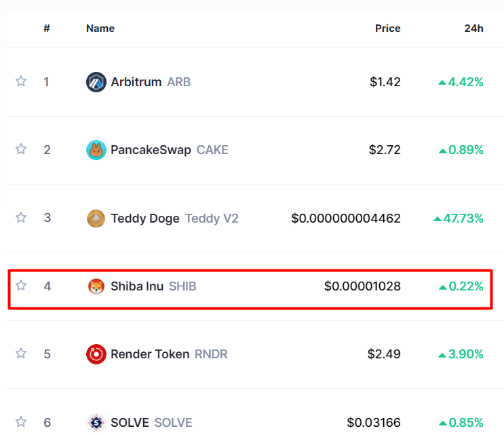
Task: Click the Teddy Doge coin logo
Action: [96, 219]
